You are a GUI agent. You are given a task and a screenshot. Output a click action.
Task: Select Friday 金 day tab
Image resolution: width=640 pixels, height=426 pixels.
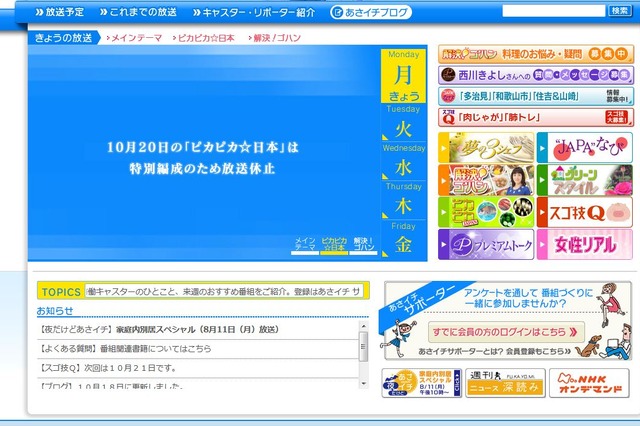(x=403, y=239)
